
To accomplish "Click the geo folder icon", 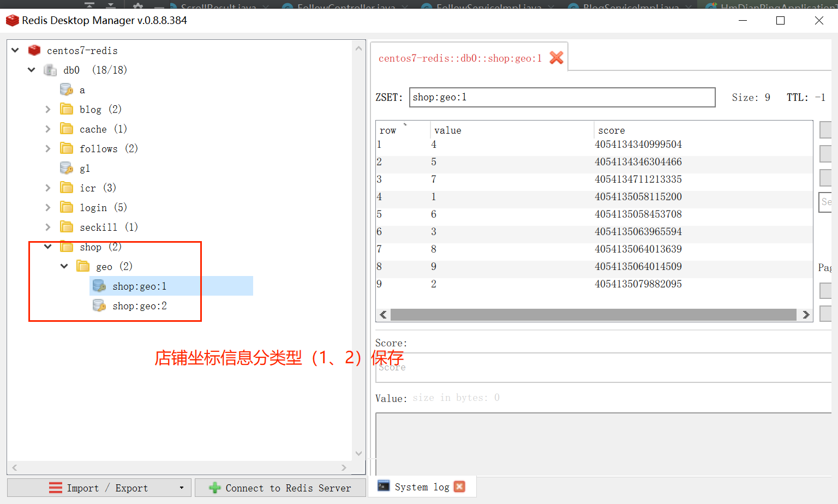I will coord(83,266).
